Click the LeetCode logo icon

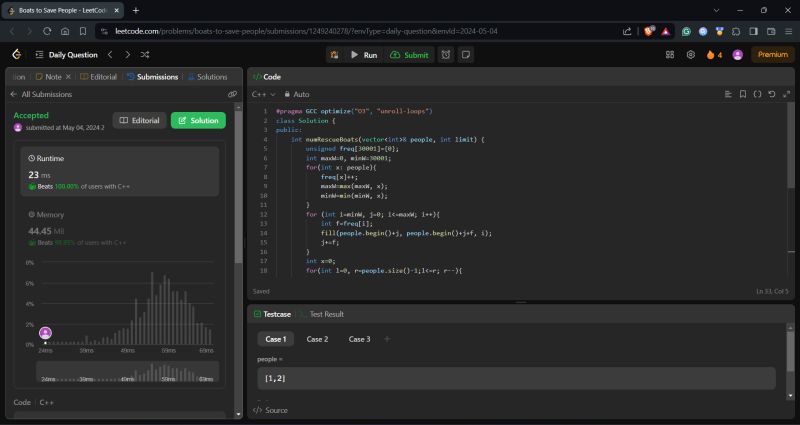coord(16,55)
